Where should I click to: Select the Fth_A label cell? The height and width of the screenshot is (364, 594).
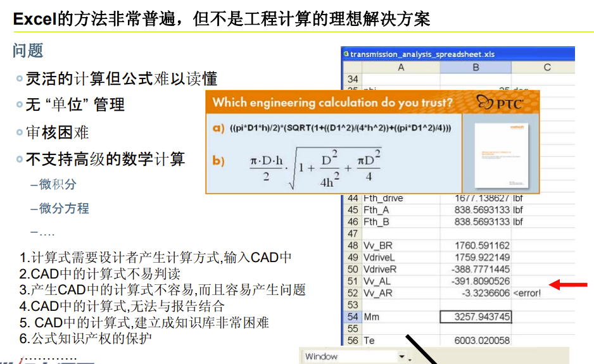pyautogui.click(x=401, y=210)
